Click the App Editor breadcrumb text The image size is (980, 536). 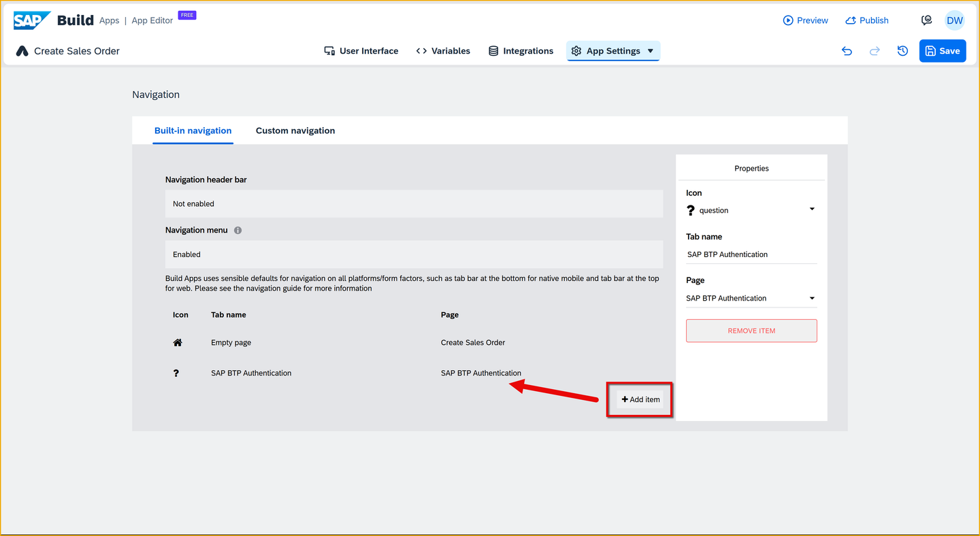(x=152, y=20)
